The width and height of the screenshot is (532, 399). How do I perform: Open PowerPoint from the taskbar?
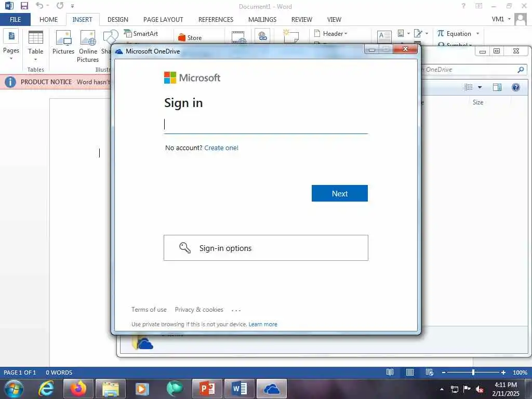click(x=207, y=389)
